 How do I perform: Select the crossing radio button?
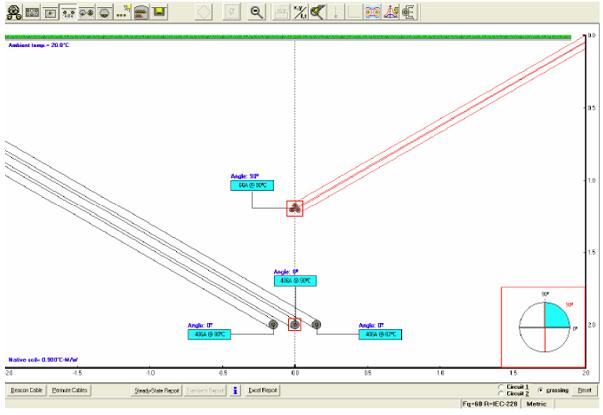point(541,389)
